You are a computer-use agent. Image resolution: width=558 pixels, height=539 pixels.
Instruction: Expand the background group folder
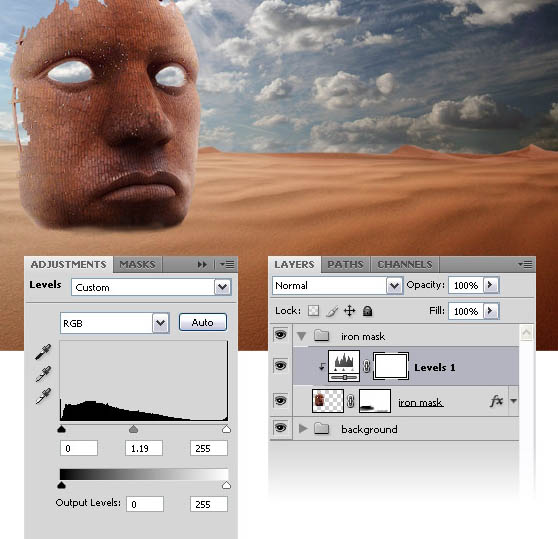coord(303,429)
